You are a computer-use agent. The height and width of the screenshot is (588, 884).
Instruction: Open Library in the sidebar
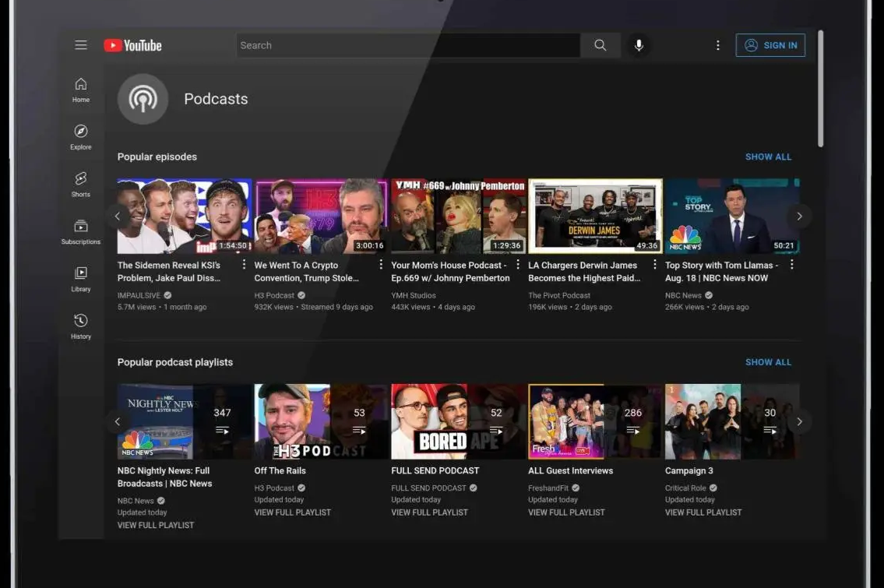pos(81,280)
